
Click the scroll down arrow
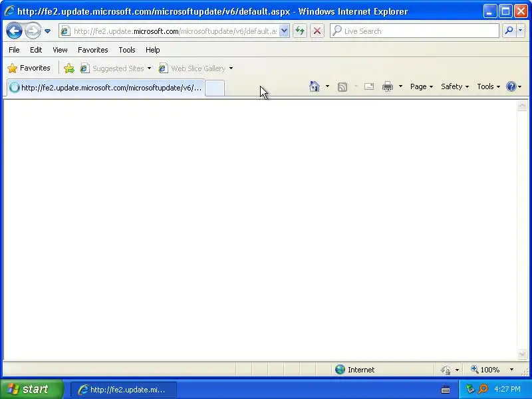click(522, 354)
